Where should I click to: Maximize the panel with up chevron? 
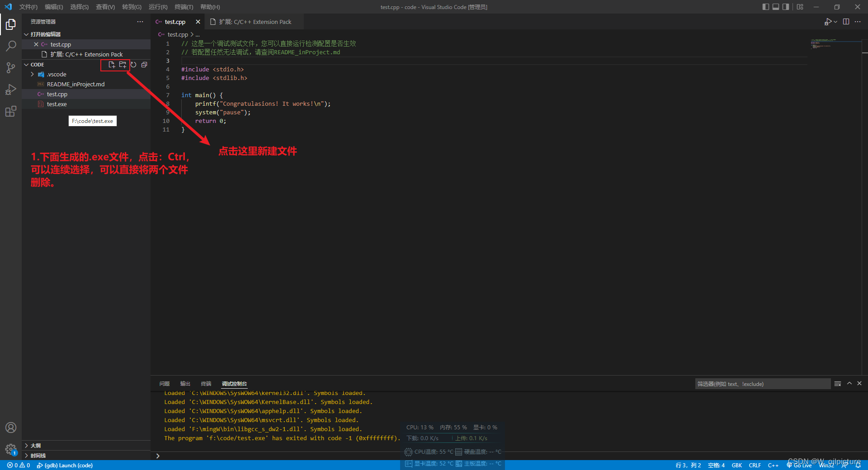pyautogui.click(x=849, y=383)
